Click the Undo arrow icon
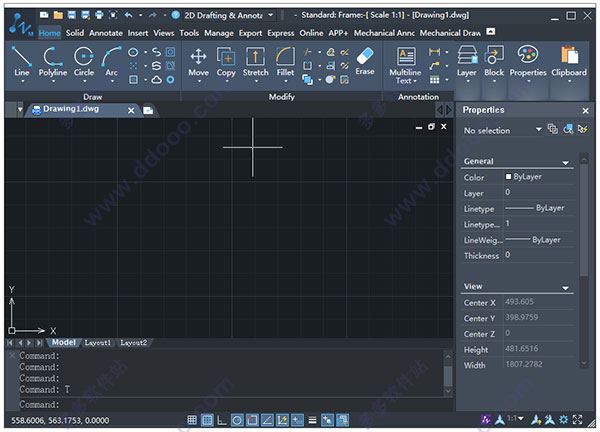Screen dimensions: 600x432 129,15
